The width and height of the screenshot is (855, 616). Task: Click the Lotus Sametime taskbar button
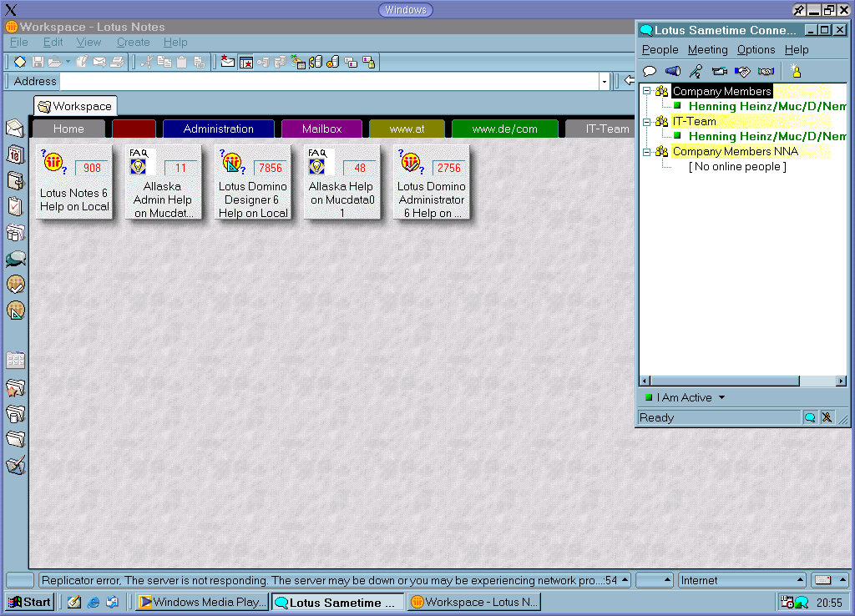pyautogui.click(x=338, y=602)
